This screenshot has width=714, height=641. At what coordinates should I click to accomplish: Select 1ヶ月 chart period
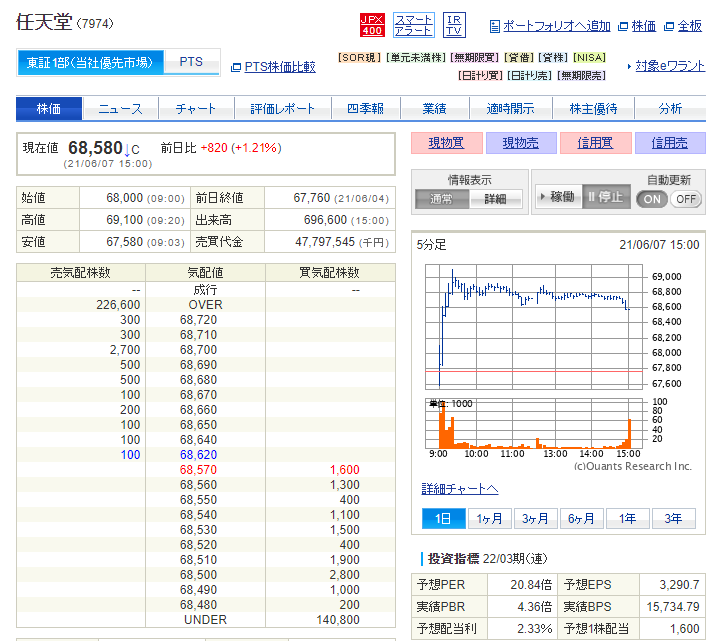pyautogui.click(x=490, y=519)
